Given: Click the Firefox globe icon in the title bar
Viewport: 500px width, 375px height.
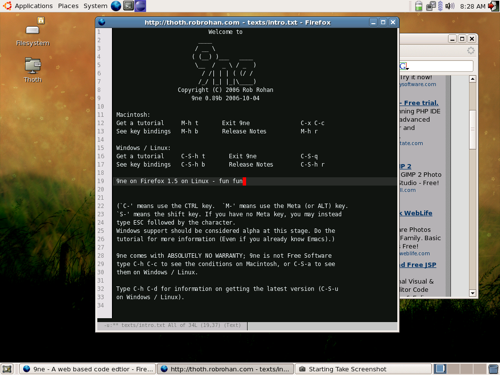Looking at the screenshot, I should pos(102,22).
